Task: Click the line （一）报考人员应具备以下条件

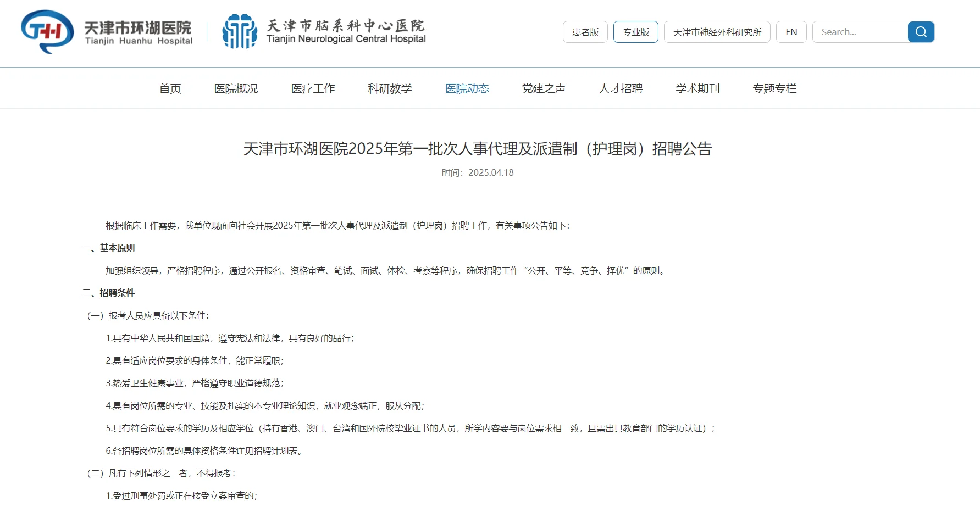Action: 148,316
